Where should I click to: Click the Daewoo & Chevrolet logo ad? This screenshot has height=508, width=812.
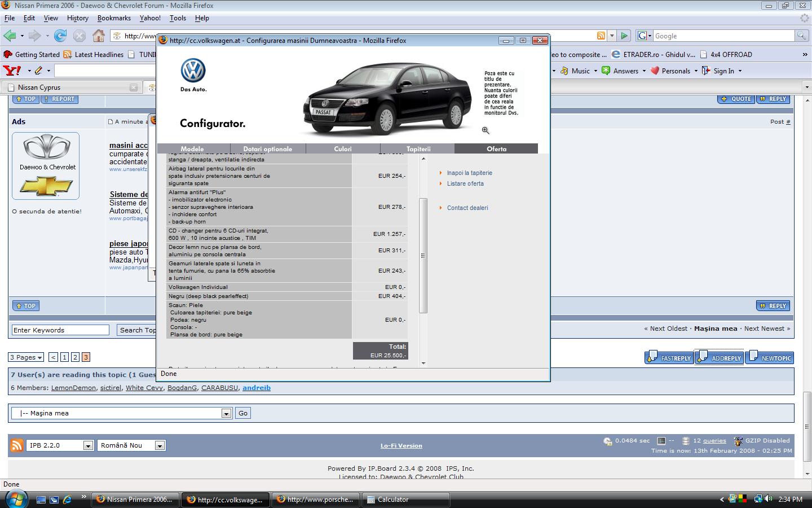pos(46,166)
